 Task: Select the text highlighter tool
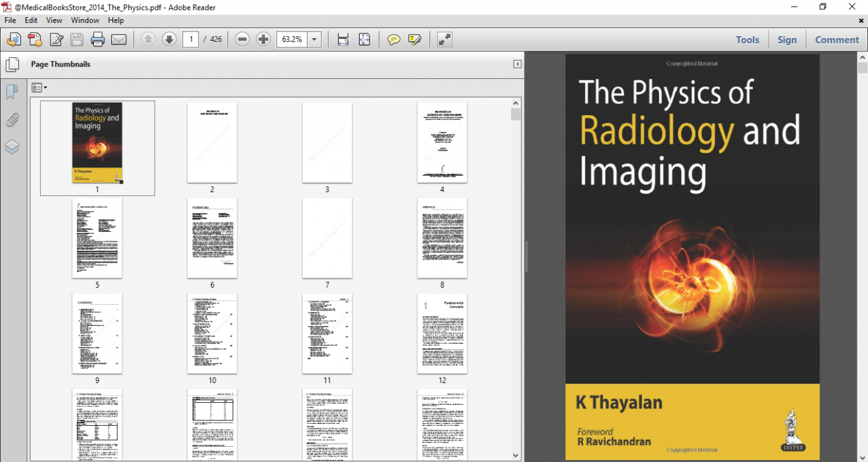click(x=414, y=39)
